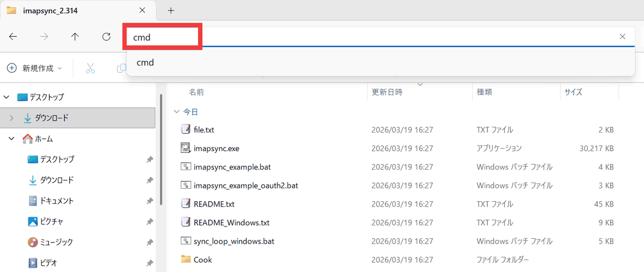Viewport: 644px width, 272px height.
Task: Expand the ダウンロード tree node
Action: [12, 118]
